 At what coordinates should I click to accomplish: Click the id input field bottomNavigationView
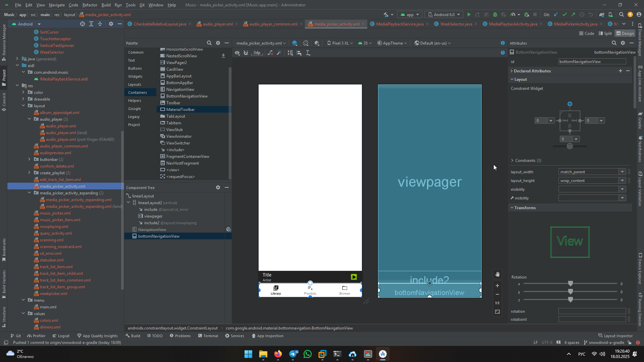[592, 62]
